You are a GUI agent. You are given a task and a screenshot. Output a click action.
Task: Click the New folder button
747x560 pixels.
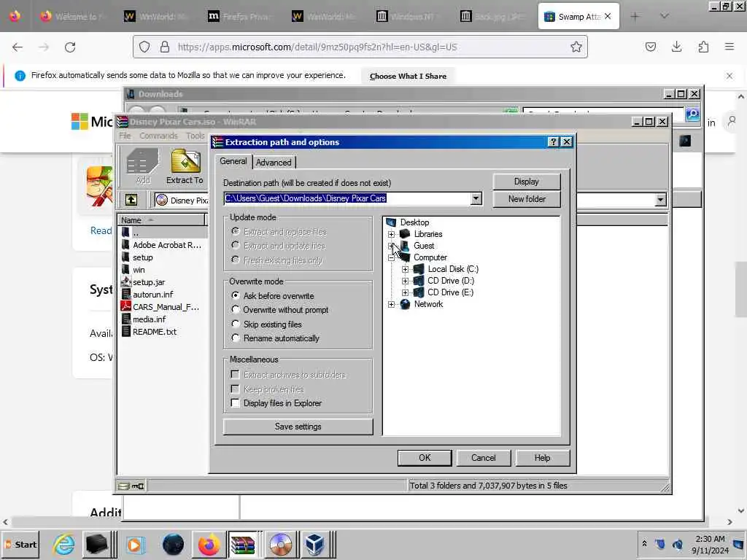click(527, 199)
